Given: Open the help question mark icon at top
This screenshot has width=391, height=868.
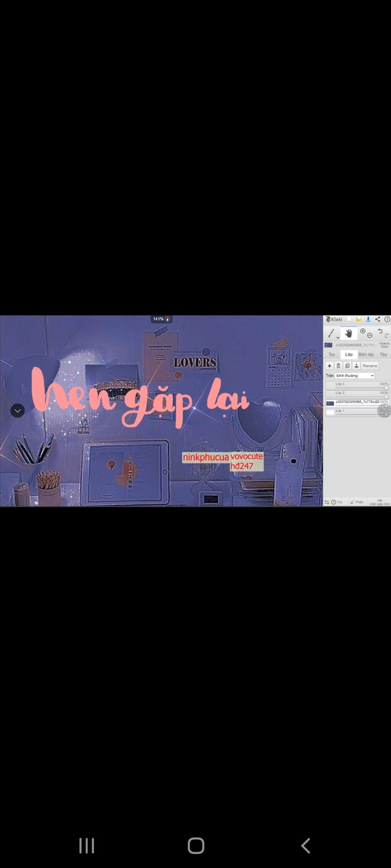Looking at the screenshot, I should (x=387, y=319).
